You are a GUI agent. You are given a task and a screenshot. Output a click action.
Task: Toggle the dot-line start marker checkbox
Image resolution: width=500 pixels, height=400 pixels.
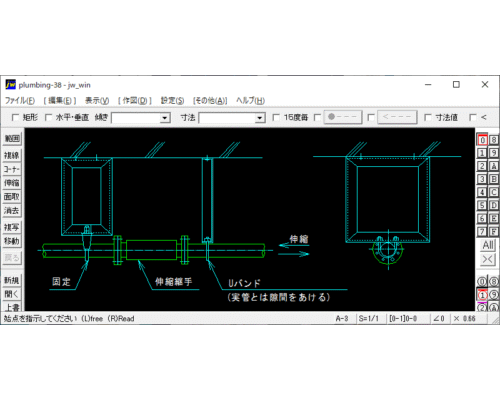317,117
